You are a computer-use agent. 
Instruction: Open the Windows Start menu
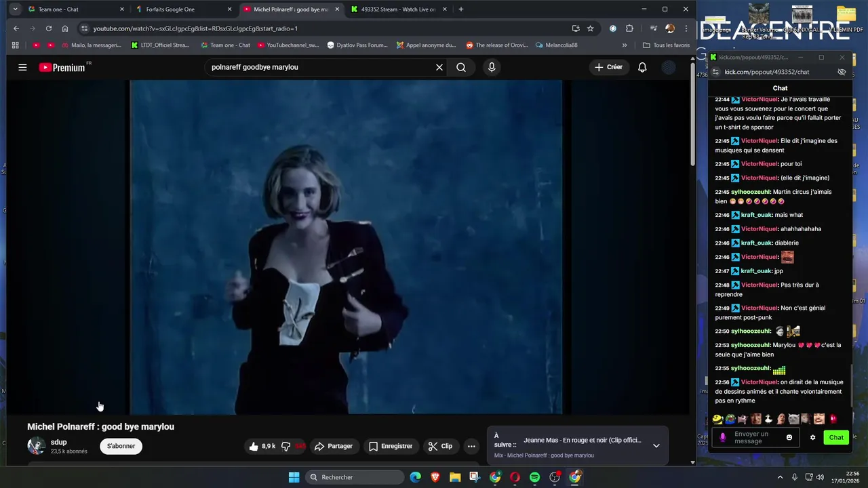[x=294, y=477]
